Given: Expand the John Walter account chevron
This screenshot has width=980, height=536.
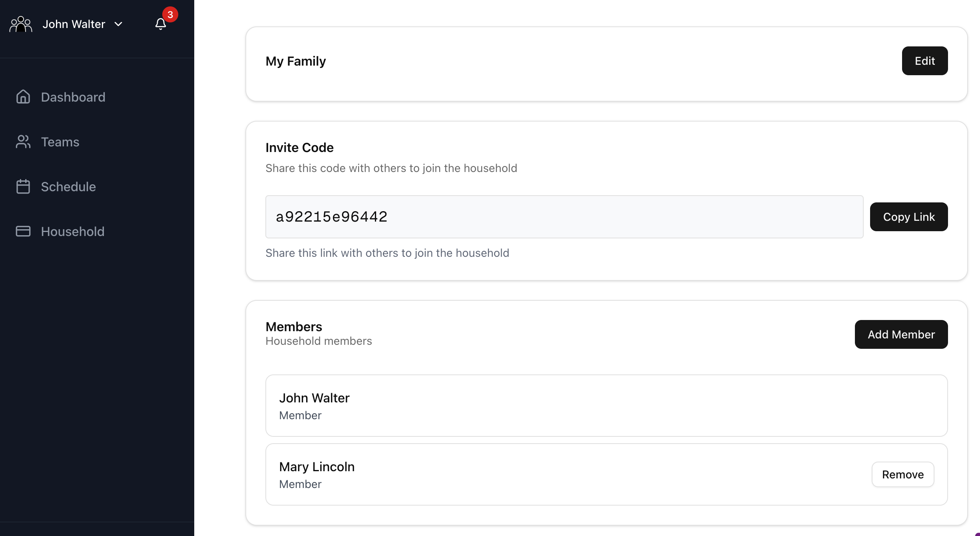Looking at the screenshot, I should (118, 24).
